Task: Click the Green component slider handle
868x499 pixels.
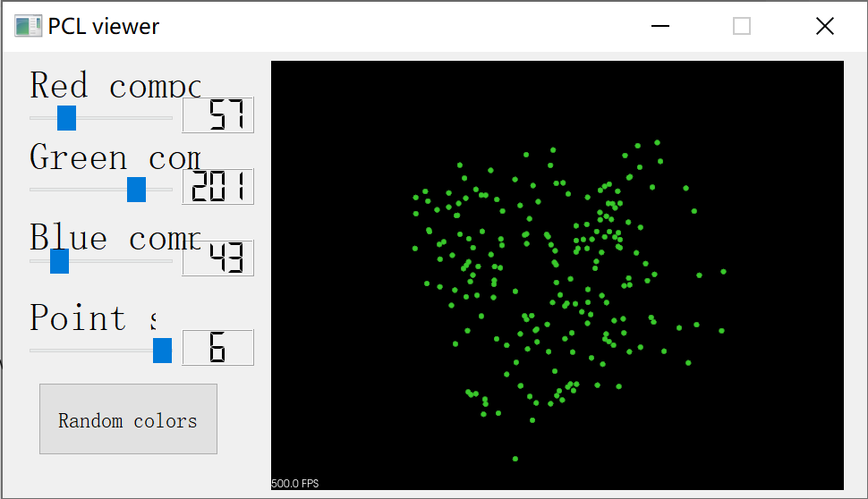Action: [136, 190]
